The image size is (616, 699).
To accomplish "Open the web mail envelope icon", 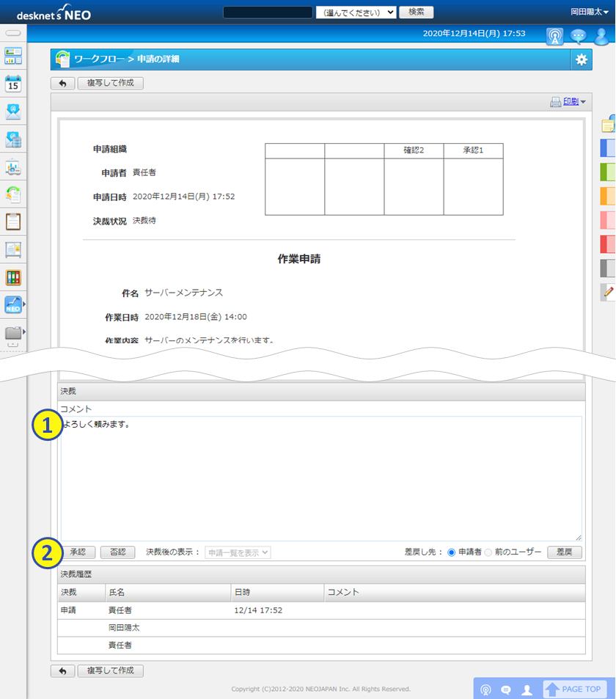I will 13,111.
